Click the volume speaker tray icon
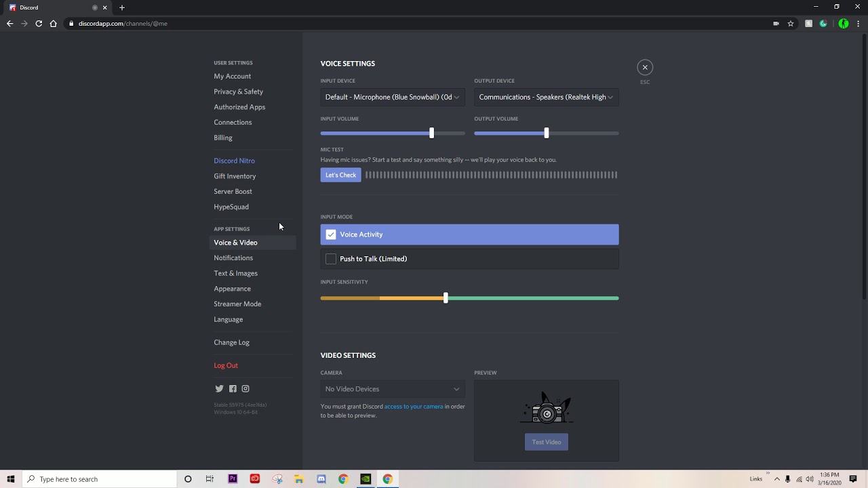 coord(810,479)
